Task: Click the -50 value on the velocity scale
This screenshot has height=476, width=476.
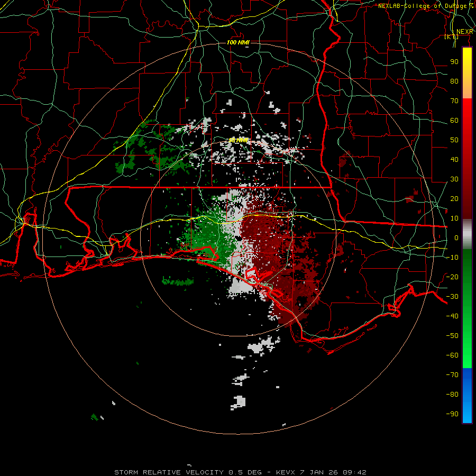Action: (x=452, y=336)
